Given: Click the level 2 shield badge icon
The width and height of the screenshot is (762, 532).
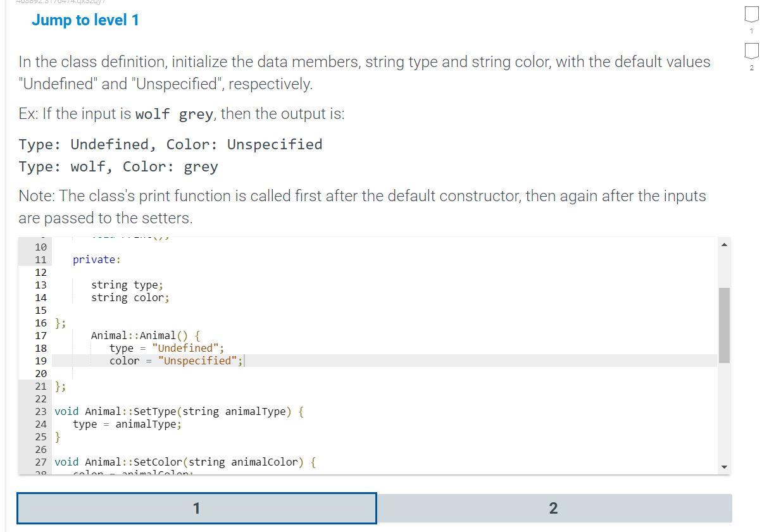Looking at the screenshot, I should click(751, 53).
